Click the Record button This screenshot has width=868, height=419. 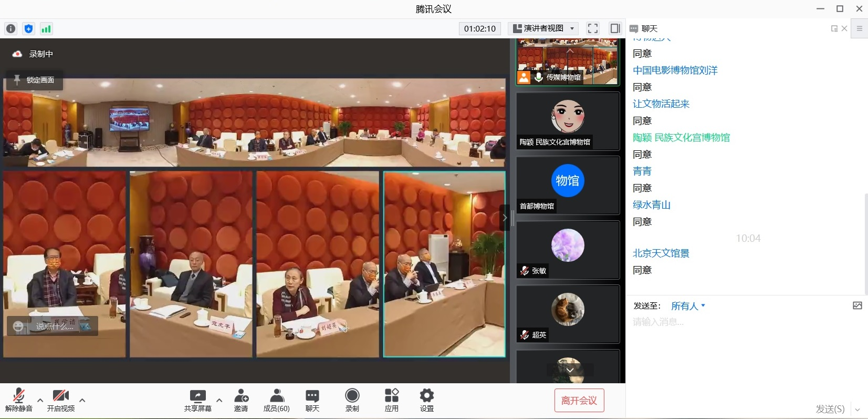pos(352,400)
